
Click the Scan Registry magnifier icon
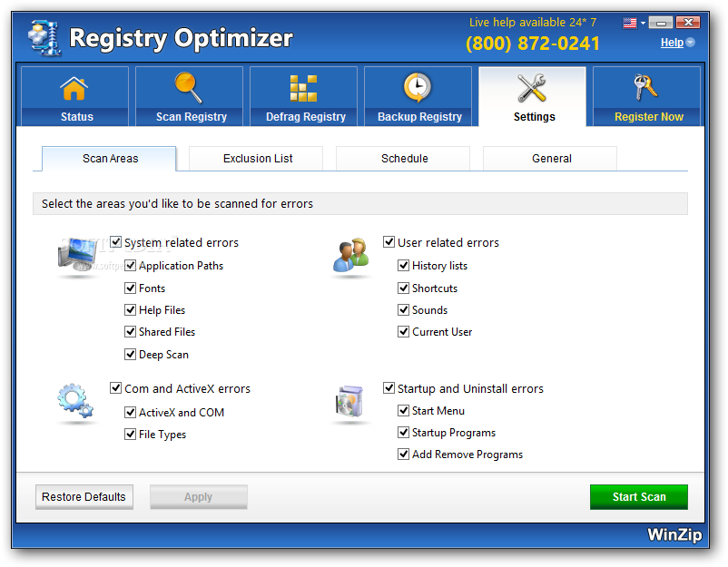click(x=188, y=87)
